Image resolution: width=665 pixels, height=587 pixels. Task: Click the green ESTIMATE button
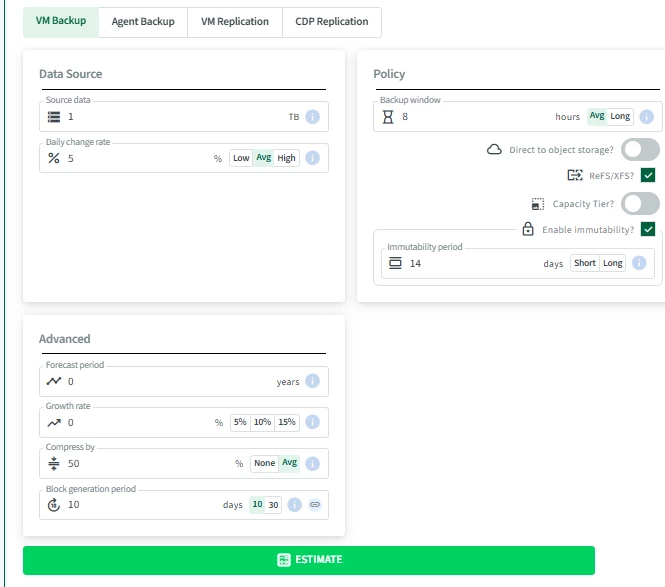(x=309, y=560)
